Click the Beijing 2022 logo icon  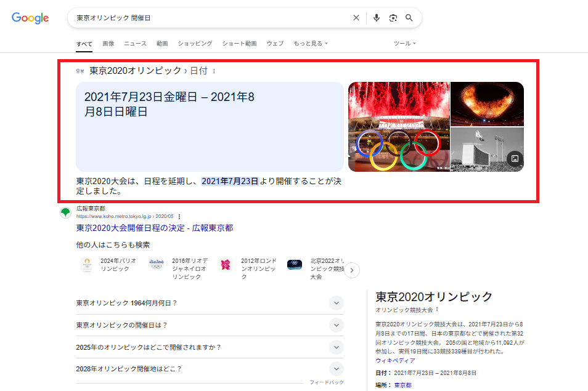click(x=295, y=264)
